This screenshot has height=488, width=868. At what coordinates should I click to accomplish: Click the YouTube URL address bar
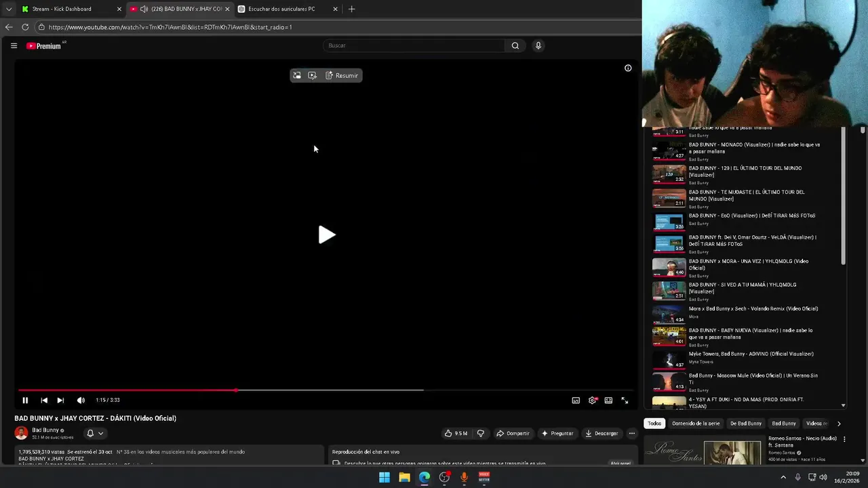tap(338, 27)
